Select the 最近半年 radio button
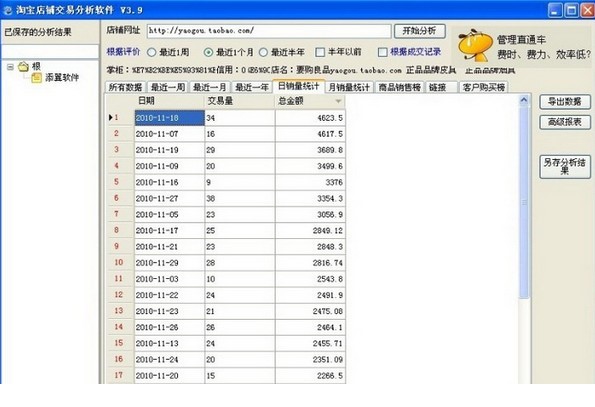 tap(263, 52)
